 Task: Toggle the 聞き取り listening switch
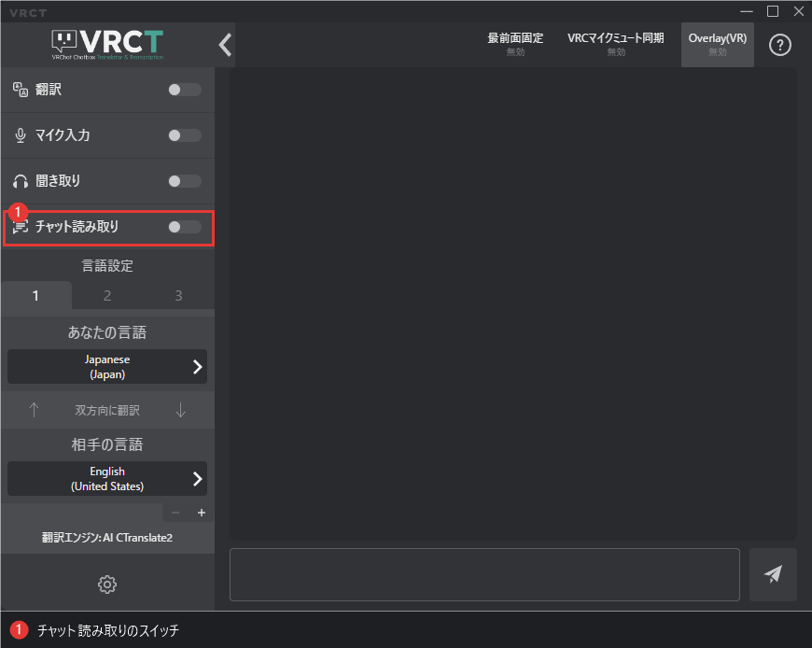[185, 181]
